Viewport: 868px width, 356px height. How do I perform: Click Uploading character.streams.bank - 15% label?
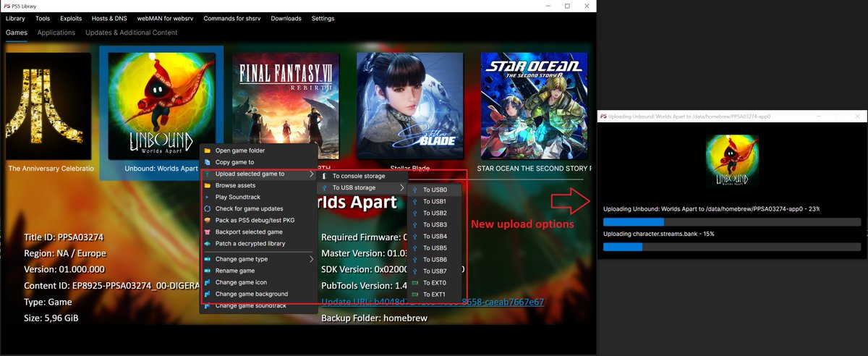pos(658,234)
